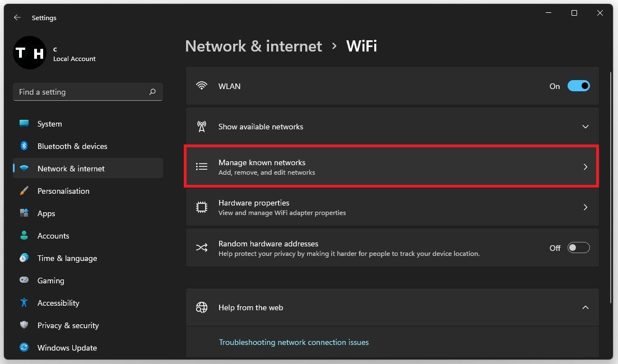Open Hardware properties chevron
The image size is (618, 364).
coord(585,207)
